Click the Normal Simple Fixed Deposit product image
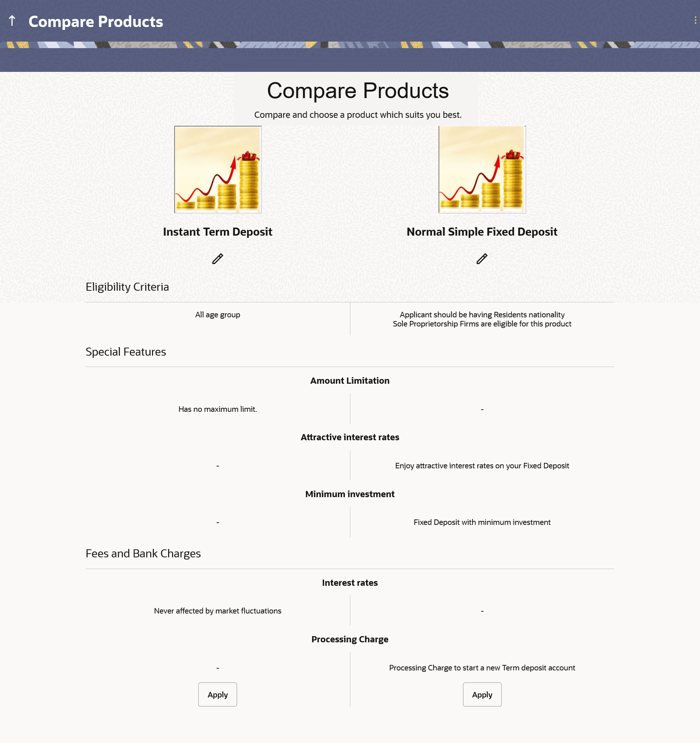Image resolution: width=700 pixels, height=743 pixels. 482,169
